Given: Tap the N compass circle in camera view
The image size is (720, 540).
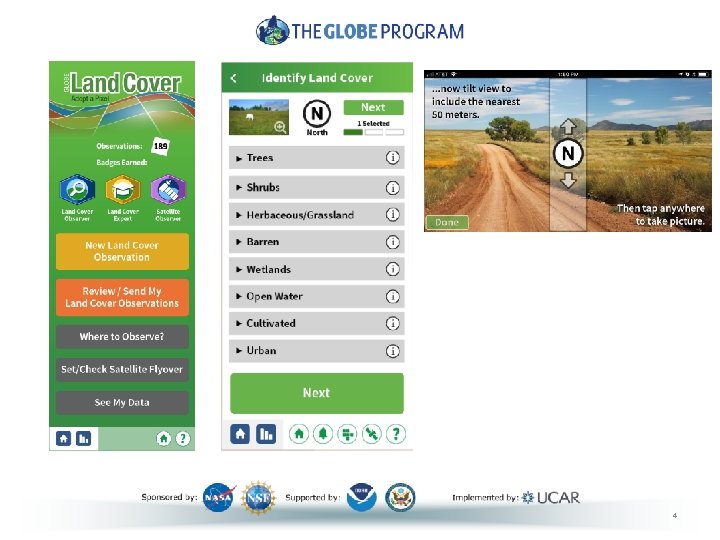Looking at the screenshot, I should (568, 153).
